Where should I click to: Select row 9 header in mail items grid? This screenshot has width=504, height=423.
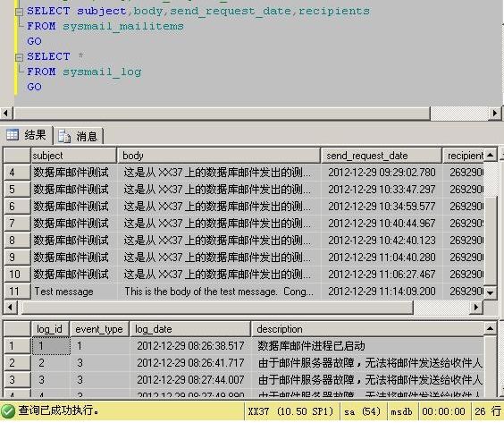coord(17,258)
